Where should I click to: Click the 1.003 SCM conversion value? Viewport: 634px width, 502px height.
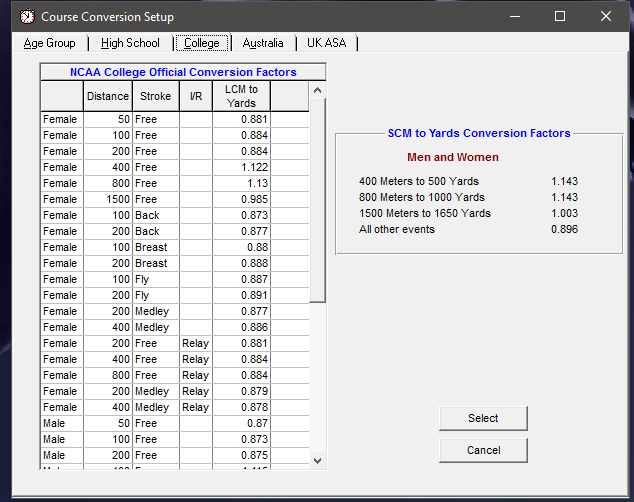(564, 213)
